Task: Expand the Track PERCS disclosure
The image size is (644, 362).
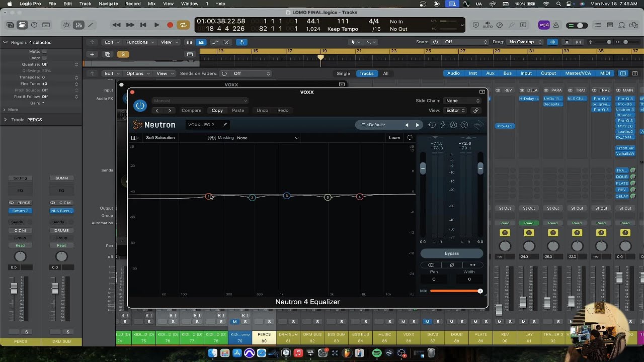Action: coord(5,120)
